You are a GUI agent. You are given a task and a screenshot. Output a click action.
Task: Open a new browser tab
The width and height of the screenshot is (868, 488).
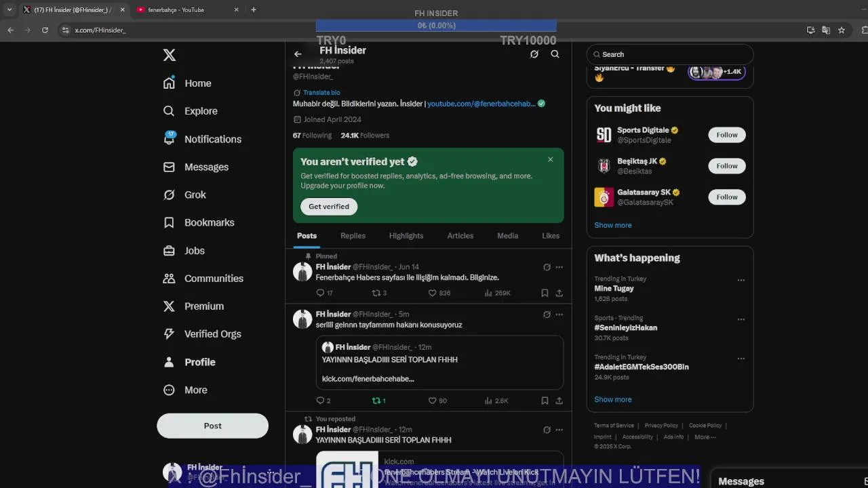tap(254, 9)
